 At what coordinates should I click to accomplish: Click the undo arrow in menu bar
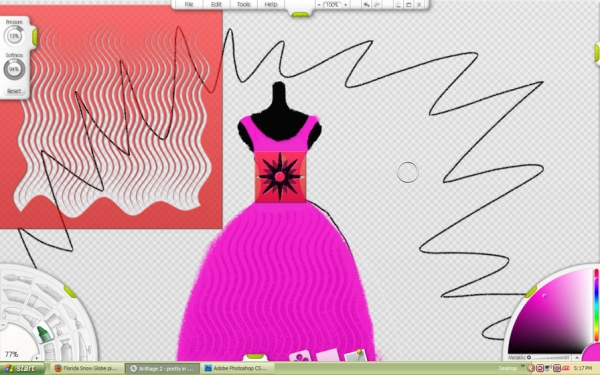pyautogui.click(x=366, y=5)
